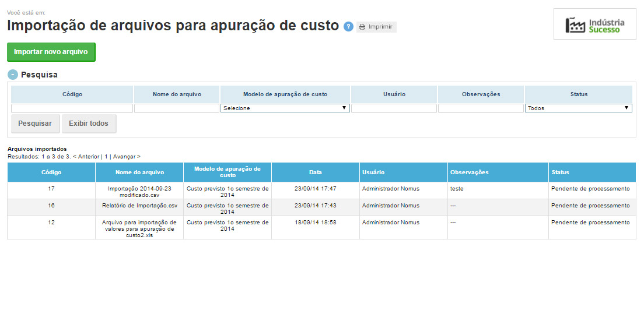Click the Exibir todos button
Viewport: 644px width, 335px height.
[89, 124]
